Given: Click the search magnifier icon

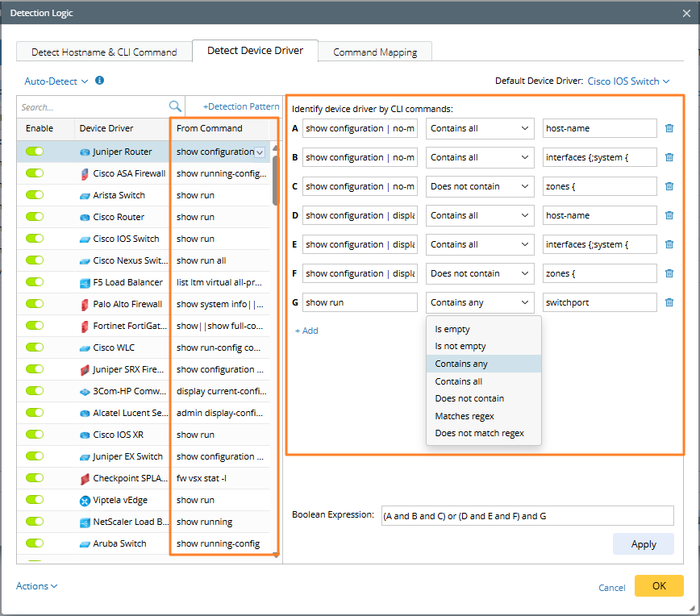Looking at the screenshot, I should tap(175, 106).
